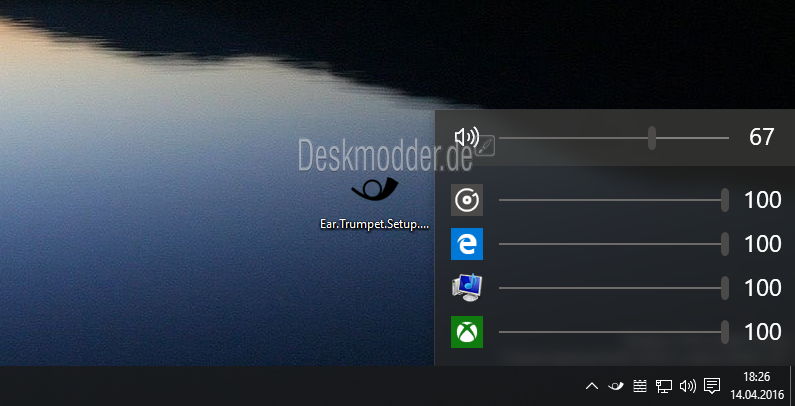Click the Xbox app icon

coord(466,332)
